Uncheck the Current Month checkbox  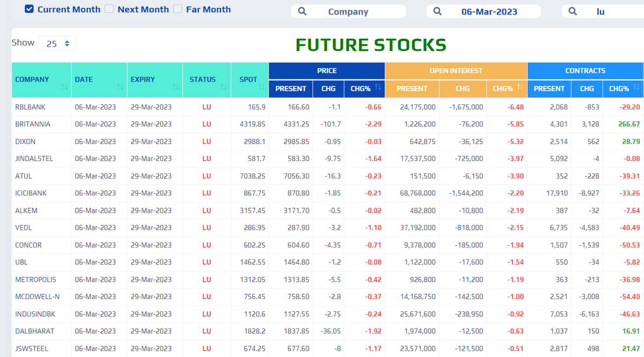(x=30, y=9)
